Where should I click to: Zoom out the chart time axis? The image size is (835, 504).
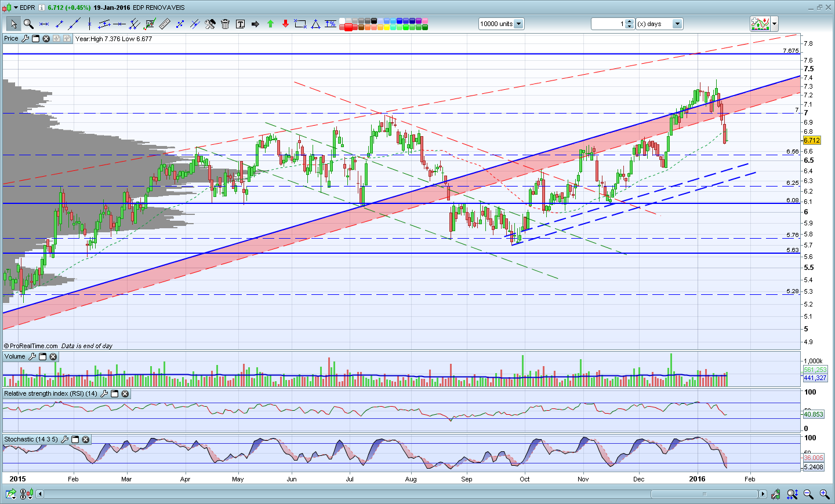808,494
